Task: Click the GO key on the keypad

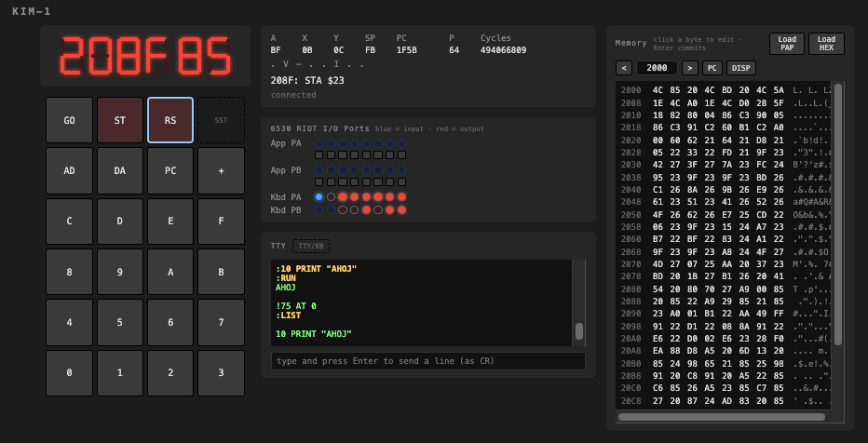Action: click(69, 120)
